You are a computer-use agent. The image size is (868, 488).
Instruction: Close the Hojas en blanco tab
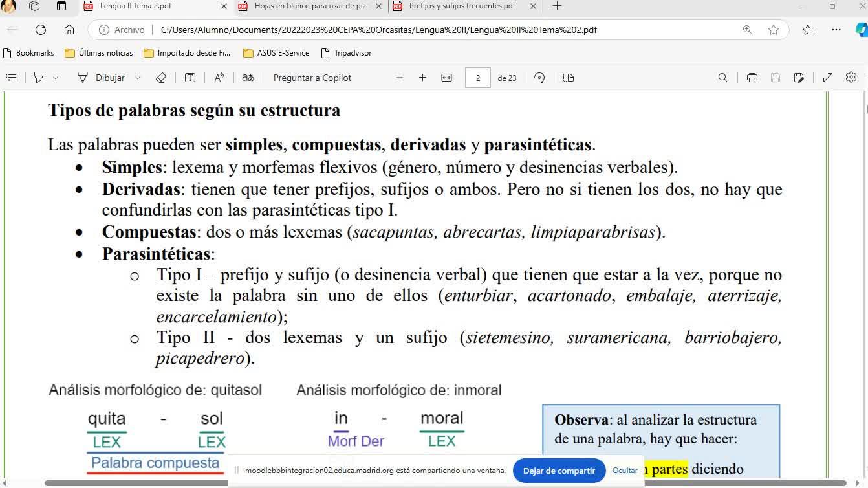click(x=378, y=6)
